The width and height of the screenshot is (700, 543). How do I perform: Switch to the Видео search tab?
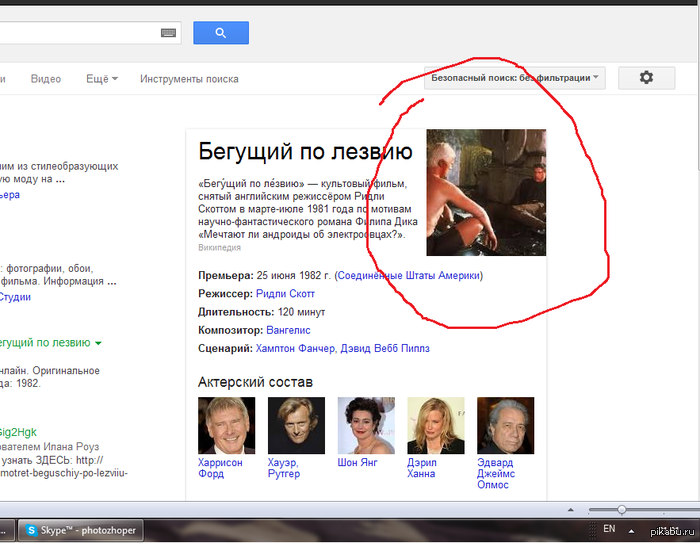[46, 79]
